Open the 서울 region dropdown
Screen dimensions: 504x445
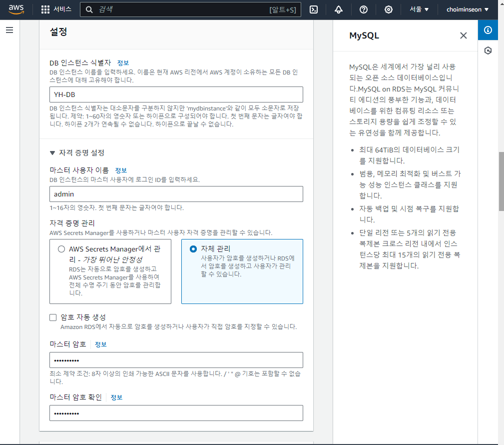419,9
